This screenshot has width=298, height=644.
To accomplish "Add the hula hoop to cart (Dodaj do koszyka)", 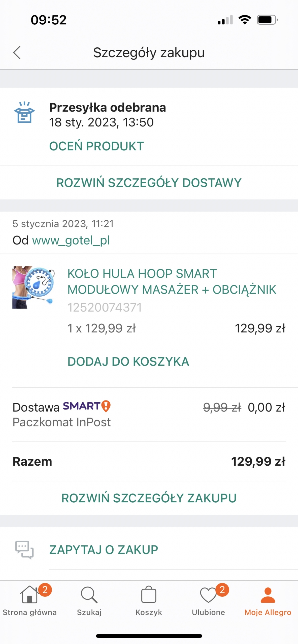I will point(128,361).
